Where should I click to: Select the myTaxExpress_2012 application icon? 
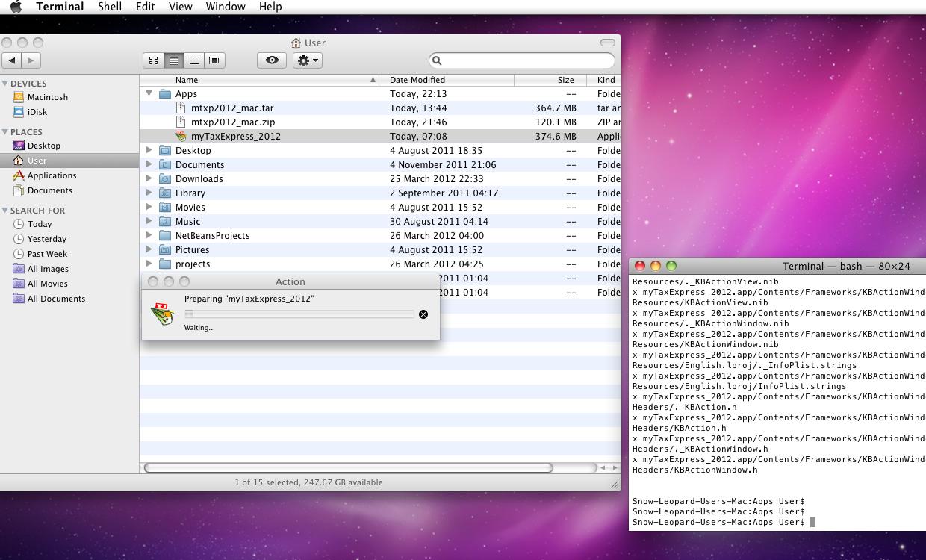pyautogui.click(x=181, y=137)
